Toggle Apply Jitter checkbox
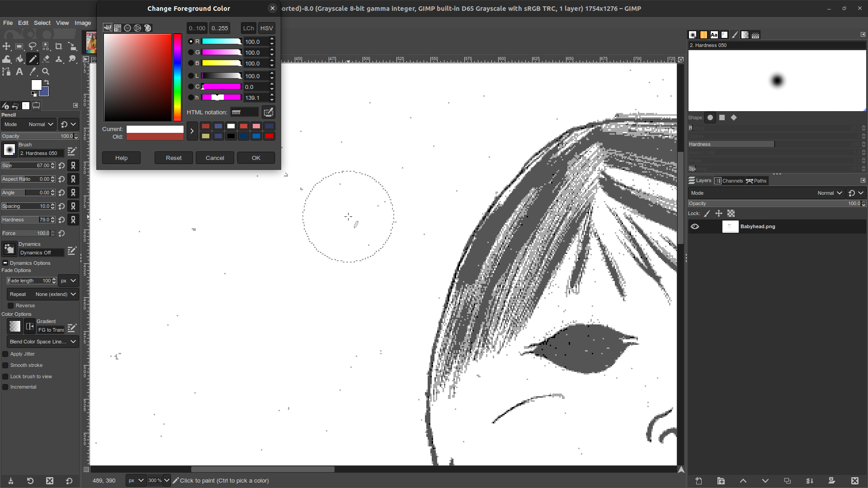The width and height of the screenshot is (868, 488). (x=5, y=354)
